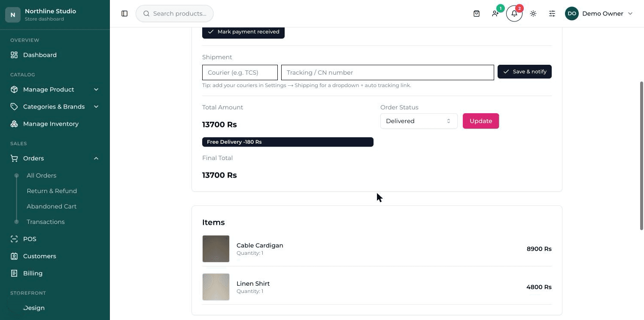This screenshot has width=644, height=320.
Task: Click the POS scanner icon
Action: tap(14, 239)
